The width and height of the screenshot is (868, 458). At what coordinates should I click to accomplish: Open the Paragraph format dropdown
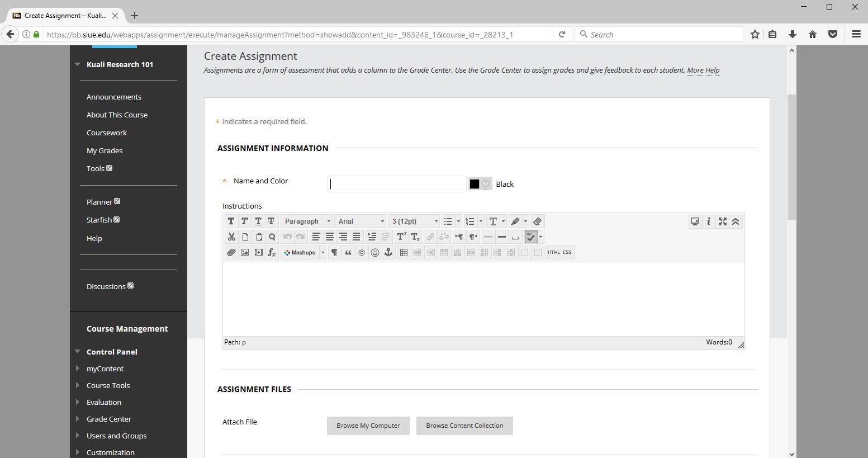pyautogui.click(x=306, y=221)
